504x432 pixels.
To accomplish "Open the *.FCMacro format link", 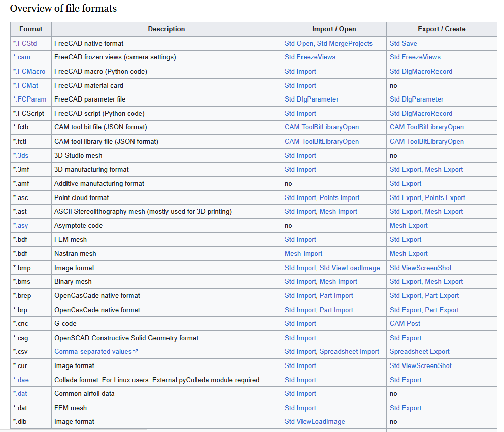I will (29, 72).
